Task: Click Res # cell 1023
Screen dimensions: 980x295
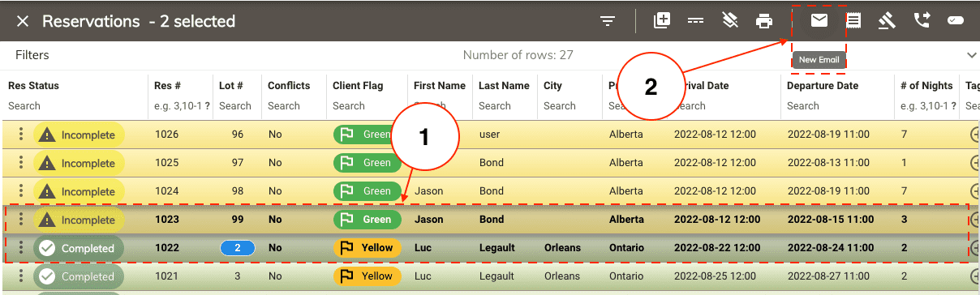Action: pyautogui.click(x=166, y=220)
